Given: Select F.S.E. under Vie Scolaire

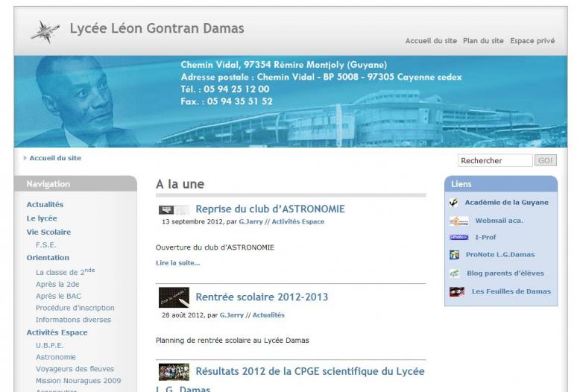Looking at the screenshot, I should coord(46,245).
